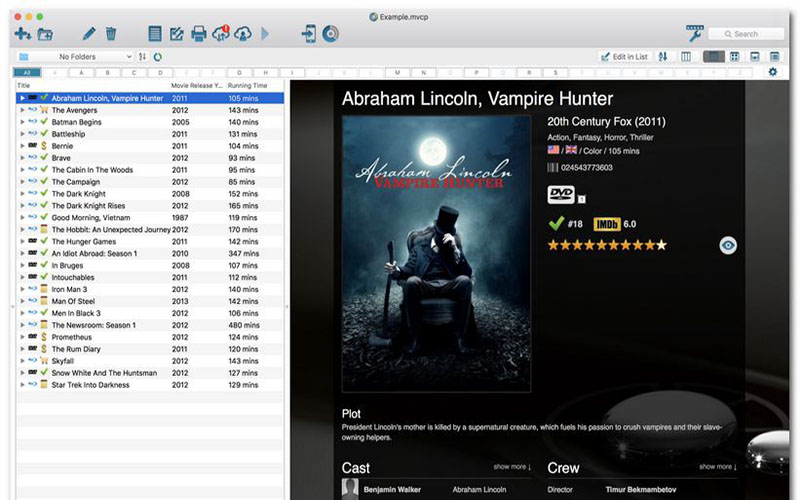Screen dimensions: 800x500
Task: Click the Play movie triangle icon
Action: (265, 34)
